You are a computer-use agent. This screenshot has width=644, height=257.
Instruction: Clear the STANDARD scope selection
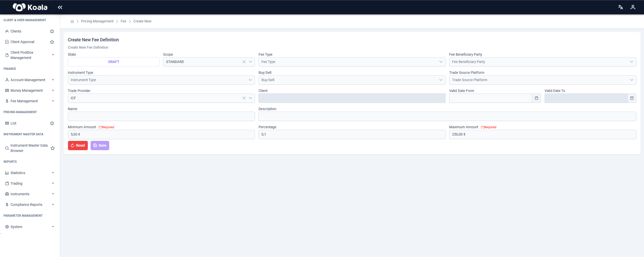coord(244,62)
